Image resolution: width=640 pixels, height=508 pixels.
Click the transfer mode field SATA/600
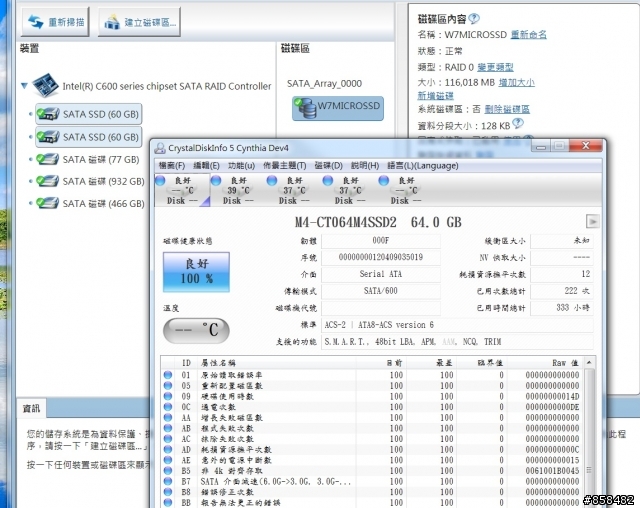(x=381, y=291)
